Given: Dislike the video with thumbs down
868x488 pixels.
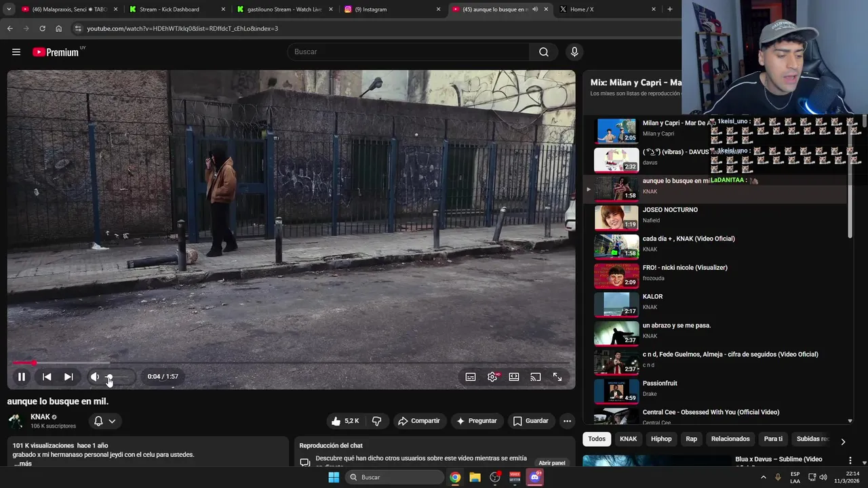Looking at the screenshot, I should (376, 421).
